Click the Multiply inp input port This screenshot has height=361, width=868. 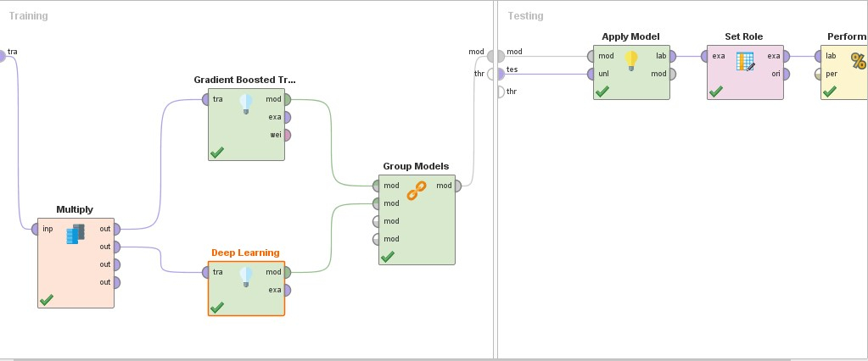(x=35, y=229)
